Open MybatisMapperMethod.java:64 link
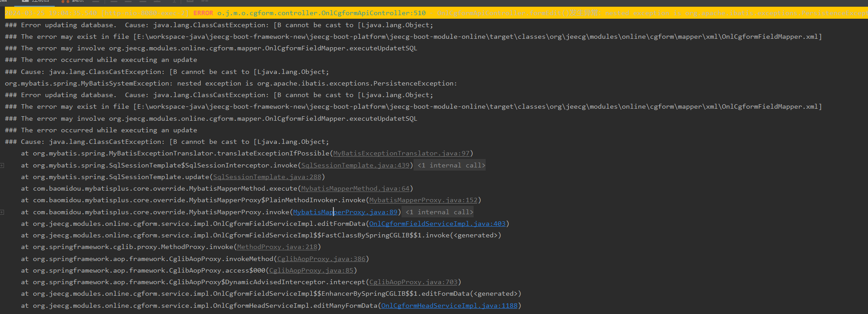Viewport: 868px width, 314px height. click(x=355, y=188)
